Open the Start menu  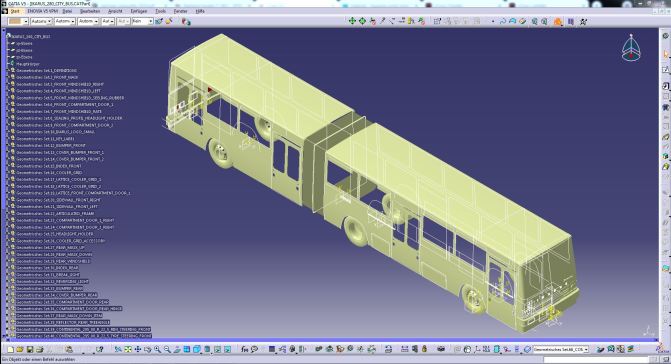tap(15, 11)
